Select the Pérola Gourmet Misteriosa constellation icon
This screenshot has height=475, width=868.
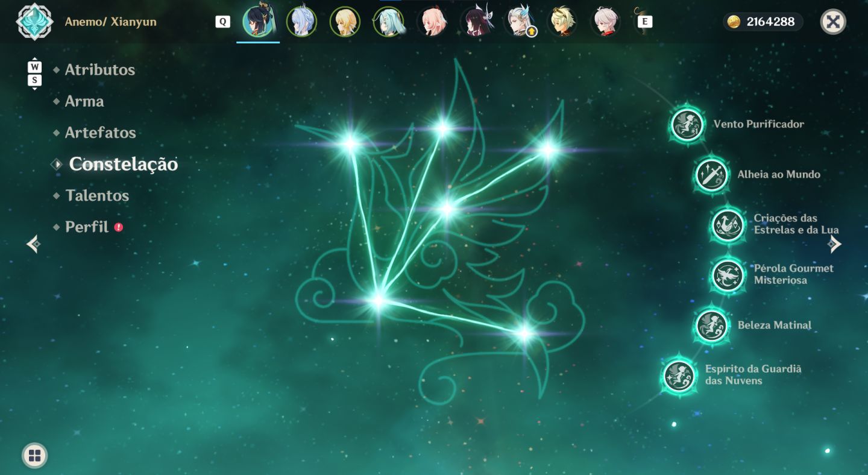coord(728,275)
